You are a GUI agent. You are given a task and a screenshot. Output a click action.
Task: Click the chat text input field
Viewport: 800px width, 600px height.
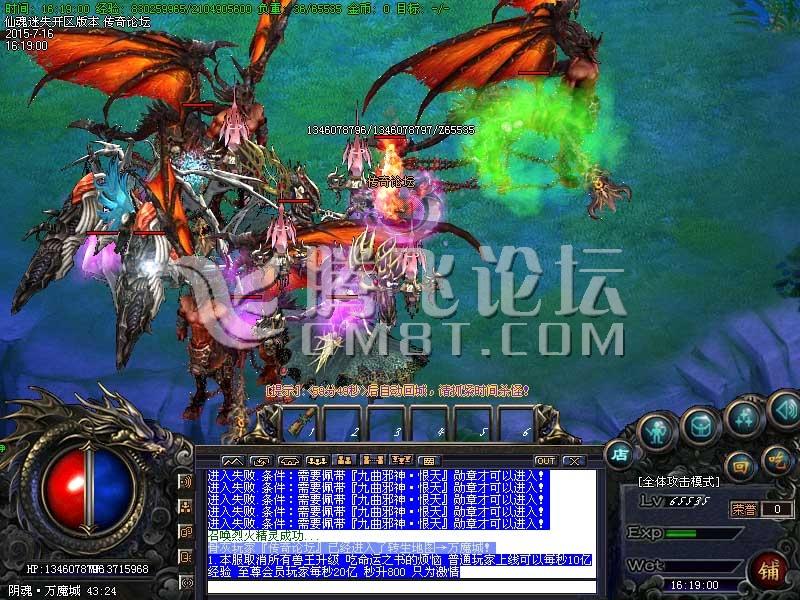402,587
